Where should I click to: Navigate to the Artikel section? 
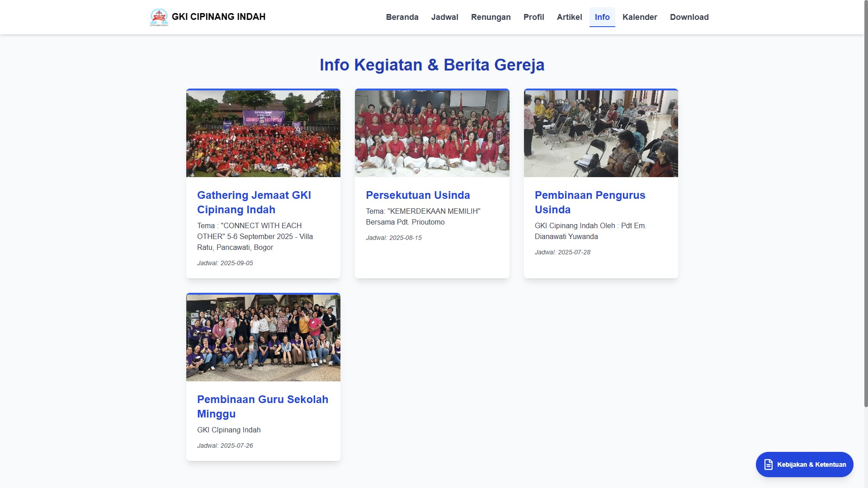pyautogui.click(x=569, y=17)
